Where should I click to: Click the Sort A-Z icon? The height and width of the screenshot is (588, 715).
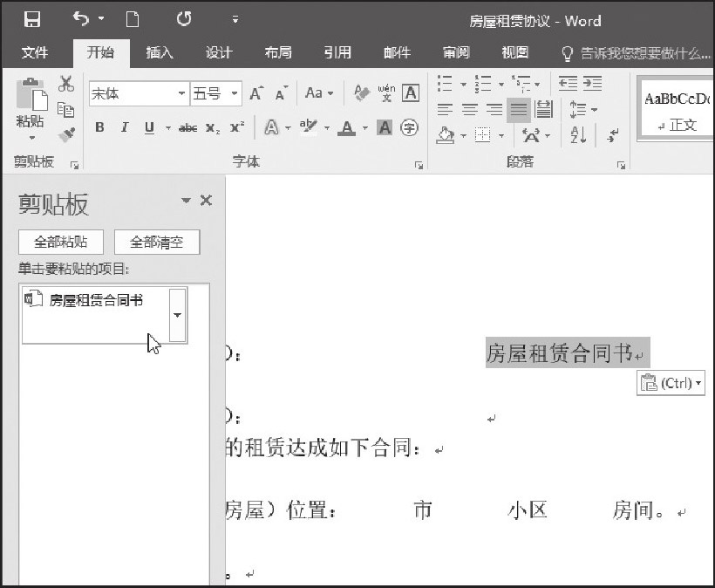tap(578, 134)
